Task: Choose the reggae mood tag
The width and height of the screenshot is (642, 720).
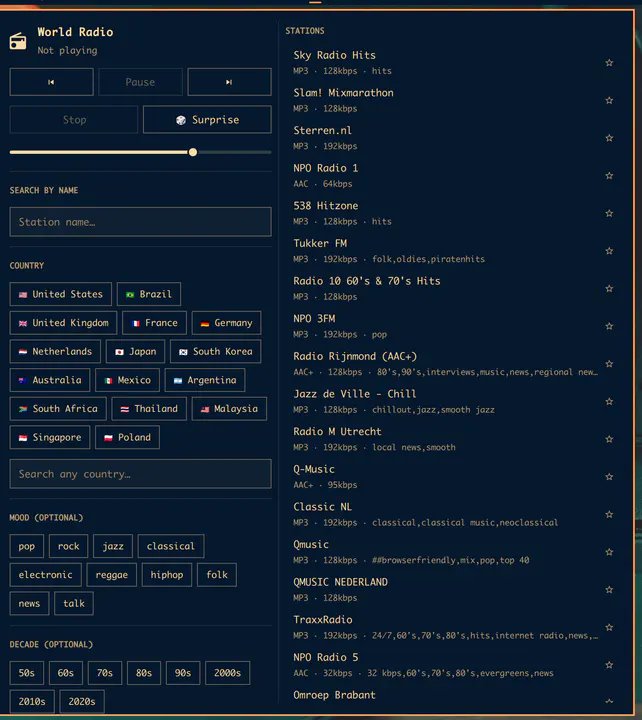Action: (x=112, y=575)
